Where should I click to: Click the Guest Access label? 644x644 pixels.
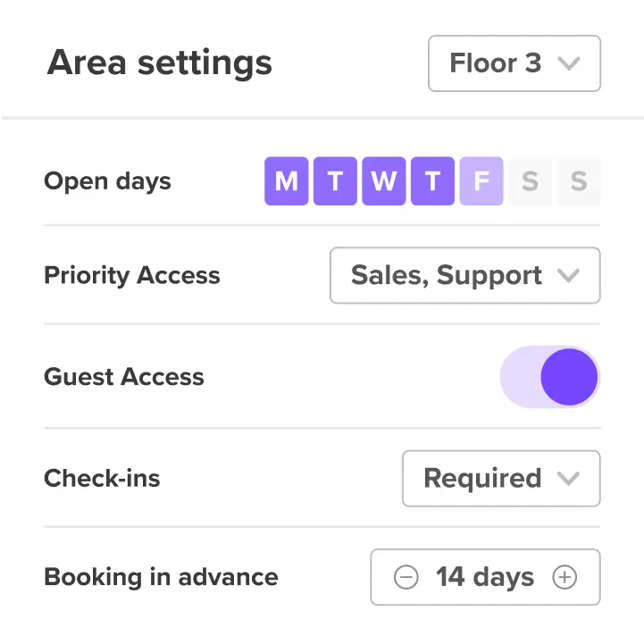[124, 377]
